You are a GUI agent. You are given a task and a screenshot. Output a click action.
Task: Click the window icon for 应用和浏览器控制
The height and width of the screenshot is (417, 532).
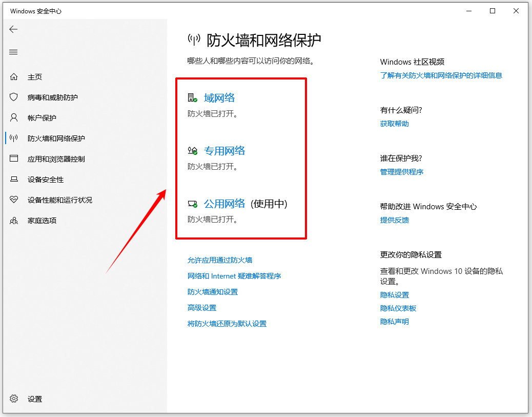pos(13,158)
